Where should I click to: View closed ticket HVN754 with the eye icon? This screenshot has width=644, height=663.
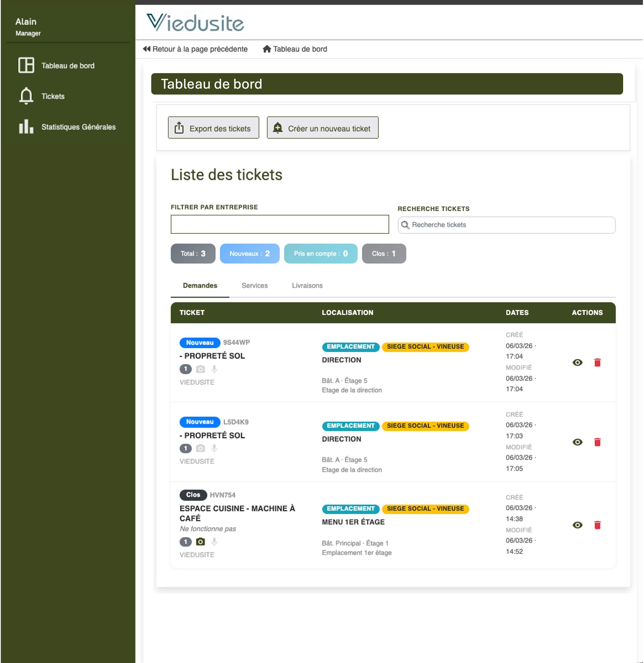tap(577, 525)
